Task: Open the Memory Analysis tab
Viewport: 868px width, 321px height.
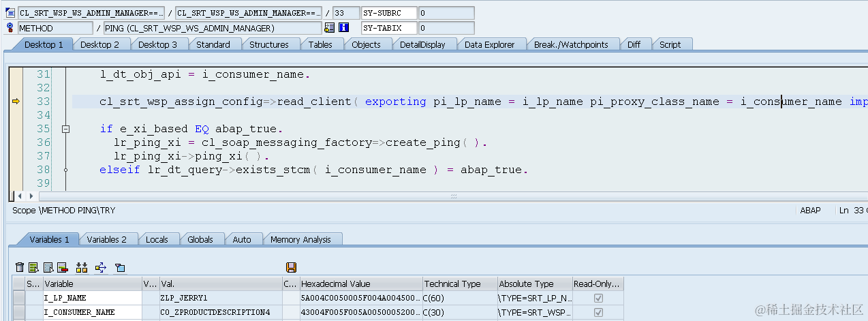Action: 300,239
